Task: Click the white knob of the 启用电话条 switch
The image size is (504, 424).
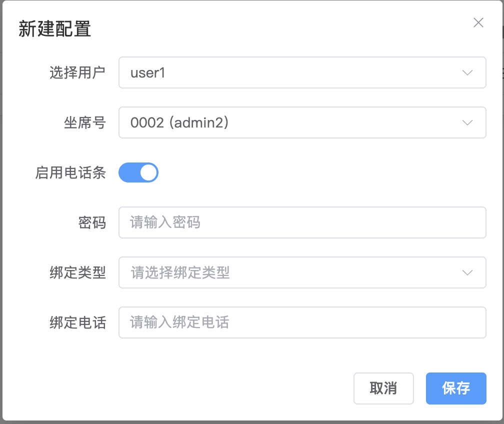Action: point(148,172)
